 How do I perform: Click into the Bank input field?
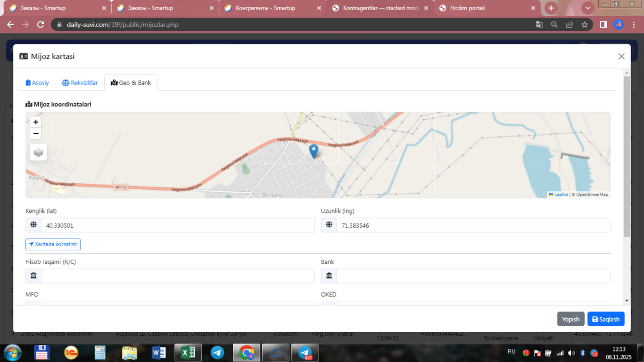point(472,276)
